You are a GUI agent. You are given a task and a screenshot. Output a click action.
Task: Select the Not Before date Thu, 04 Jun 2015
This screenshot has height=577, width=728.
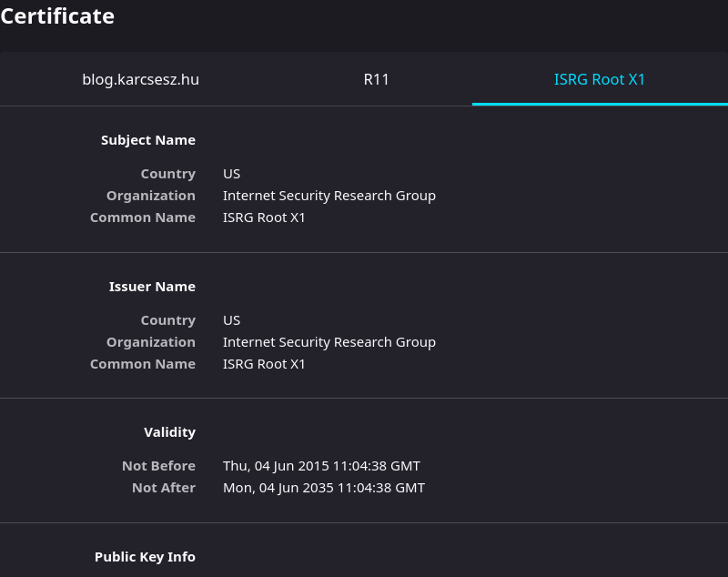coord(321,466)
